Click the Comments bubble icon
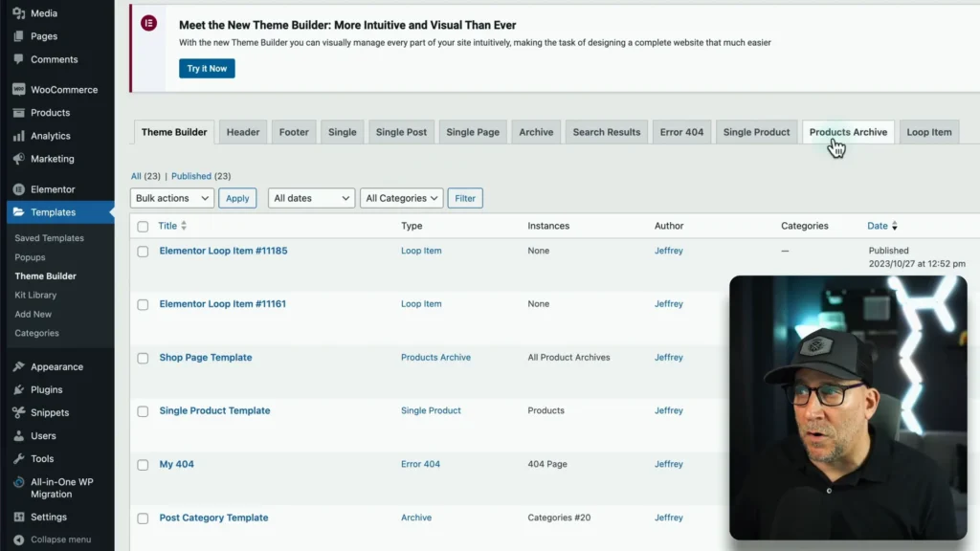 tap(19, 59)
